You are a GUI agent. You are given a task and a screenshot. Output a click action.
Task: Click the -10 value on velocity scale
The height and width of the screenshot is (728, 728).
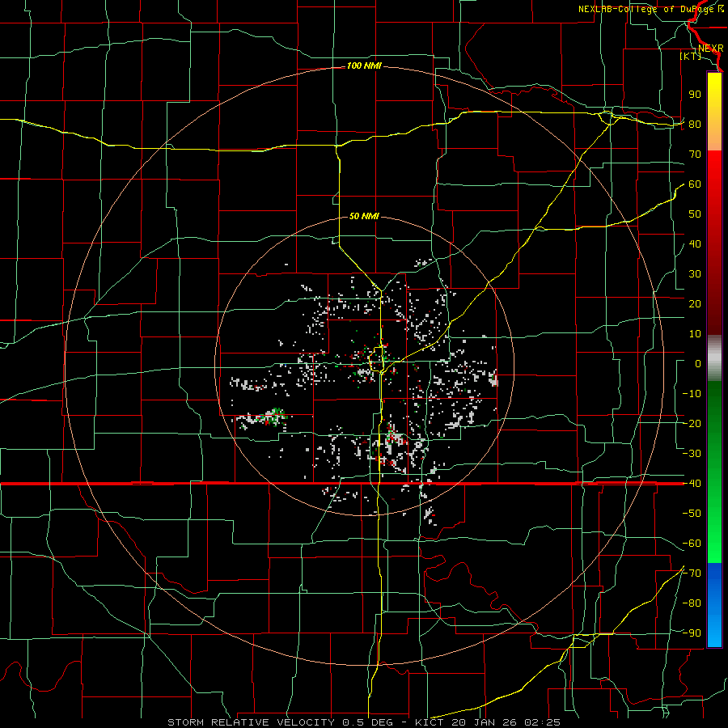pos(692,394)
